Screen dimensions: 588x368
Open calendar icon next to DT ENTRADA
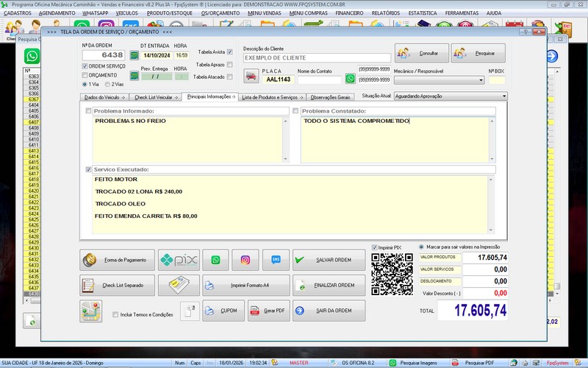[x=135, y=55]
